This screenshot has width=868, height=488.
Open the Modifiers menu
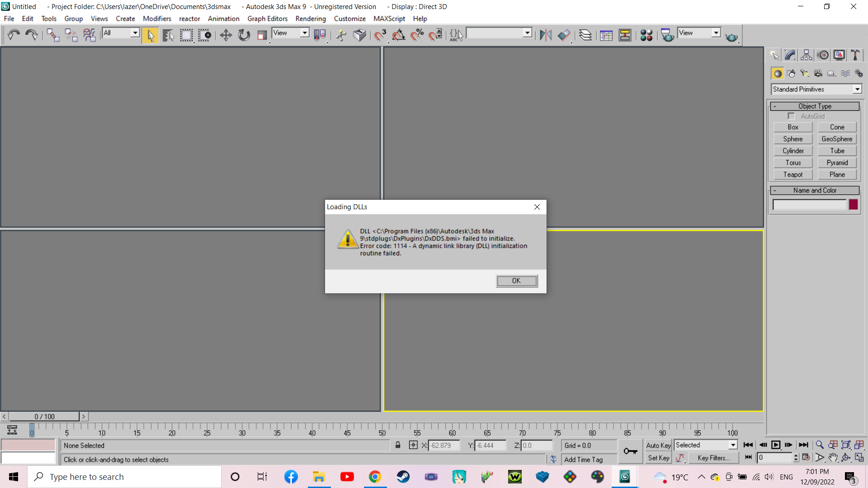coord(157,19)
